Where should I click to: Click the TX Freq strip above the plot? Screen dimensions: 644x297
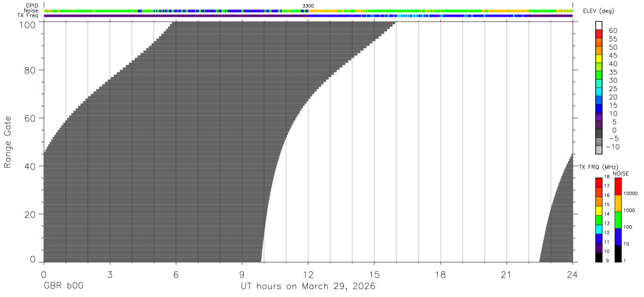point(308,16)
